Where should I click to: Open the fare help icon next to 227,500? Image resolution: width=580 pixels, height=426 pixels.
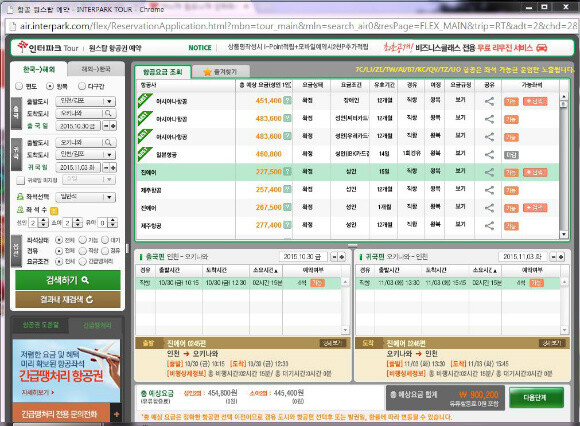pyautogui.click(x=287, y=172)
